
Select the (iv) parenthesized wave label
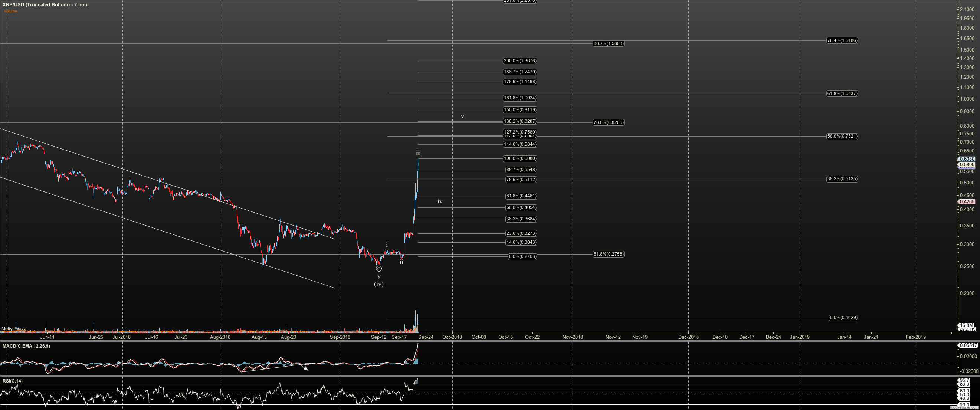[x=379, y=284]
